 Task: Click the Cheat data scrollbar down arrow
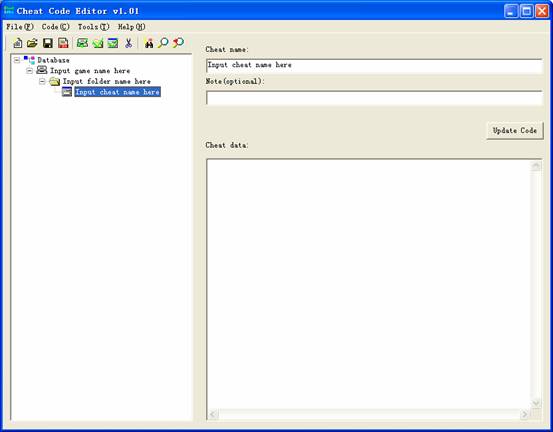[x=536, y=403]
